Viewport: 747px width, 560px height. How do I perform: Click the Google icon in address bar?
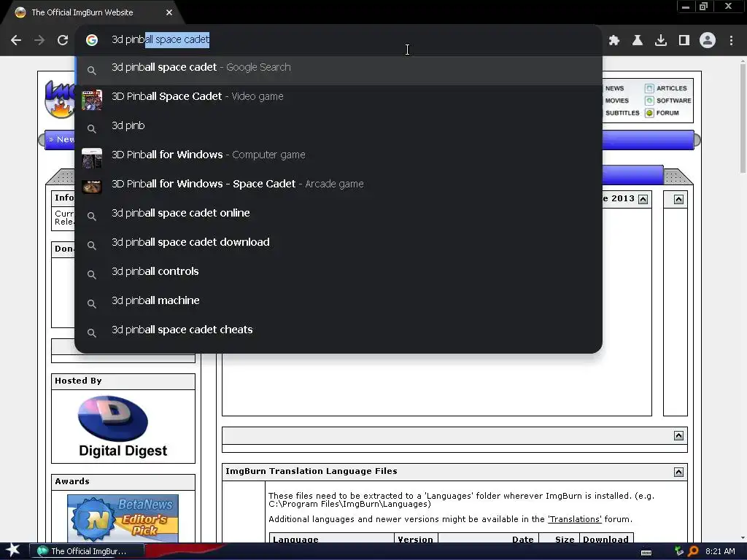pyautogui.click(x=92, y=40)
